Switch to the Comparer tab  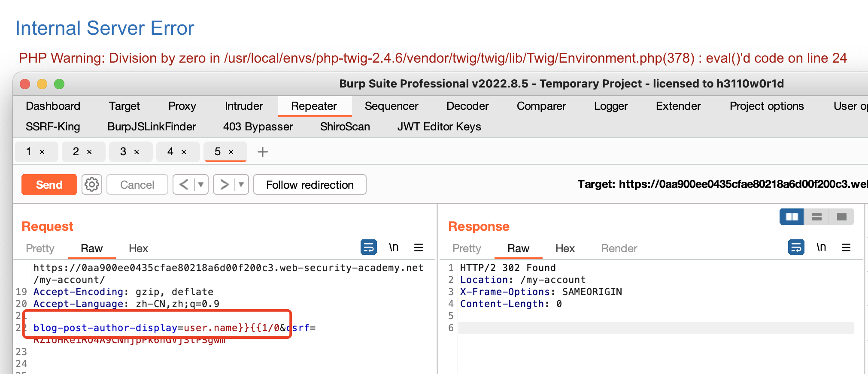[541, 106]
